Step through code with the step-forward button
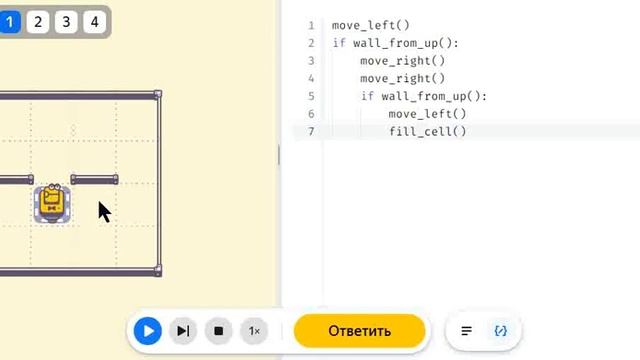The height and width of the screenshot is (360, 640). 183,331
